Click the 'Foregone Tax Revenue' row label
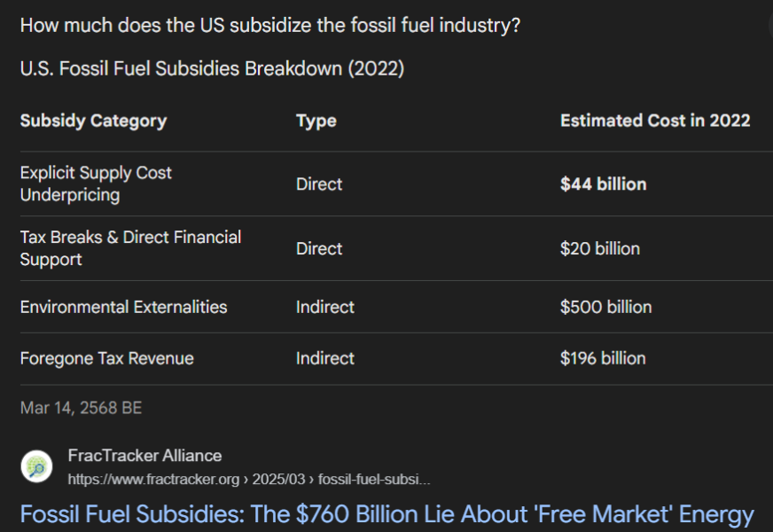Screen dimensions: 773x532 click(106, 358)
